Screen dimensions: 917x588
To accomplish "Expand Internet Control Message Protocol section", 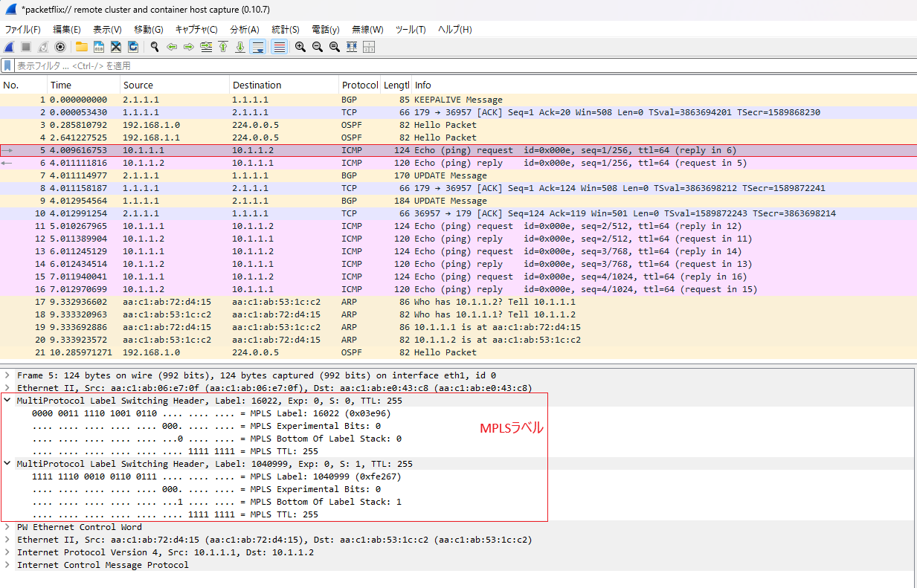I will pyautogui.click(x=7, y=565).
